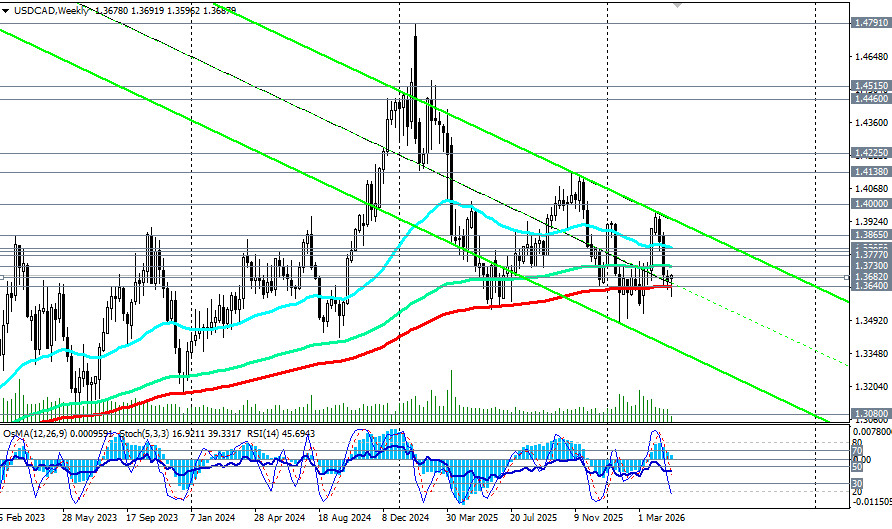
Task: Click the 20 Jul 2025 date label
Action: [534, 518]
